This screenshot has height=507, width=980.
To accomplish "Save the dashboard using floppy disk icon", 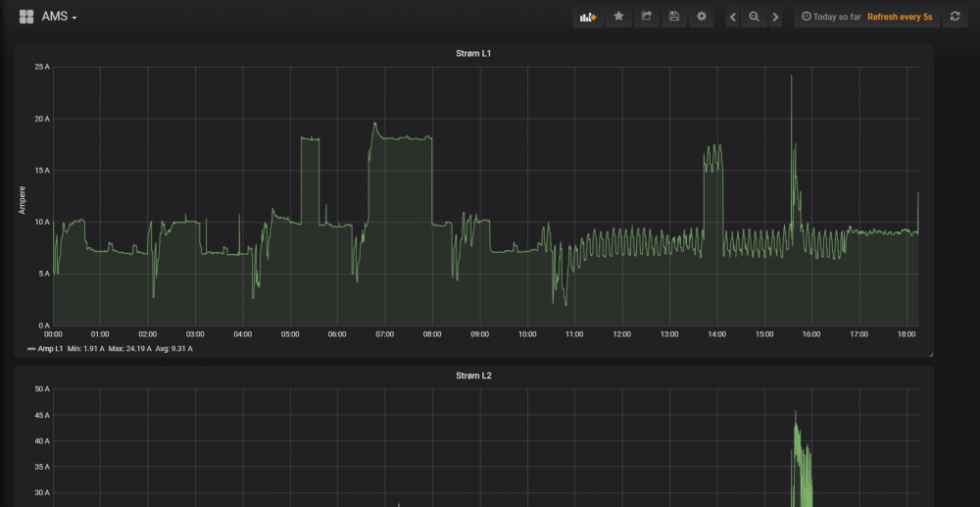I will click(x=673, y=17).
